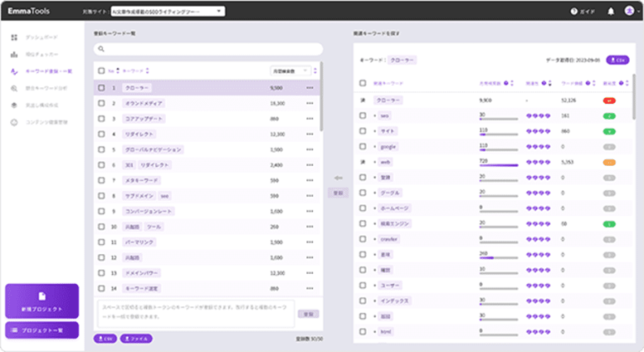This screenshot has width=644, height=352.
Task: Open the user avatar account menu
Action: coord(629,12)
